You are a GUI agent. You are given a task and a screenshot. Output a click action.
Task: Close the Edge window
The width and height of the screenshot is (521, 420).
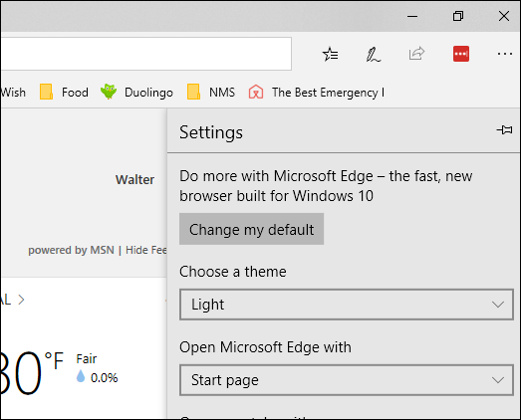click(504, 16)
